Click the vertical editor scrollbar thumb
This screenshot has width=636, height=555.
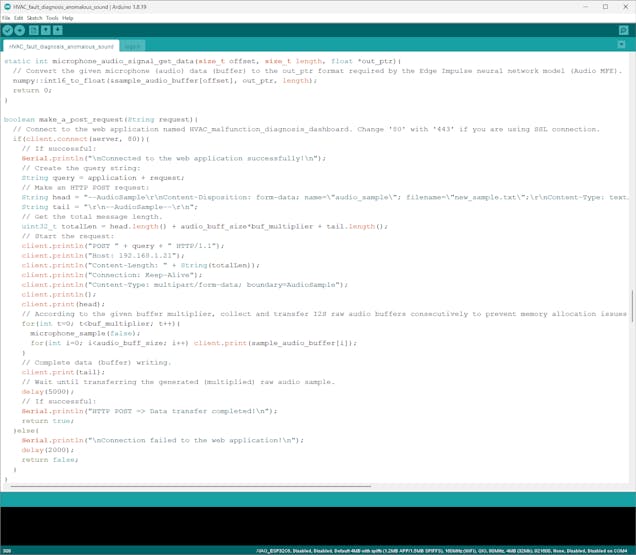(x=632, y=306)
